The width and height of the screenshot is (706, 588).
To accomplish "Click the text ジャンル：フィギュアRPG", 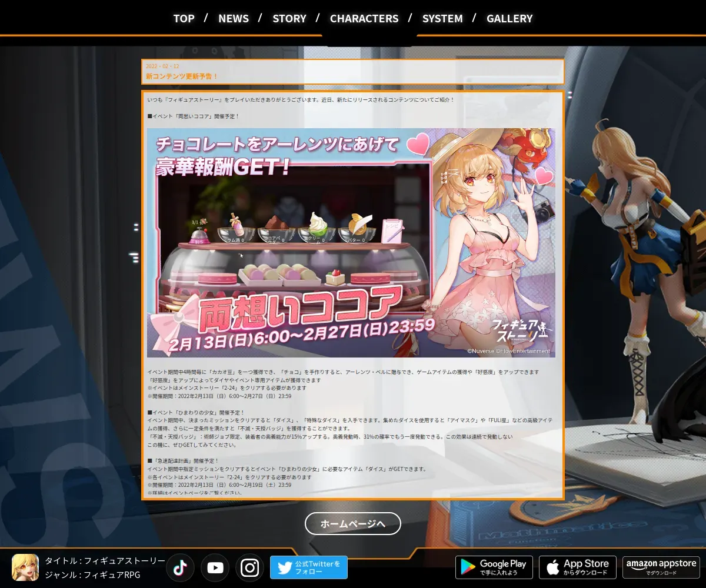I will [93, 575].
